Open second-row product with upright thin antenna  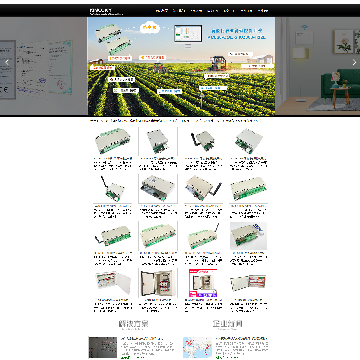[113, 188]
